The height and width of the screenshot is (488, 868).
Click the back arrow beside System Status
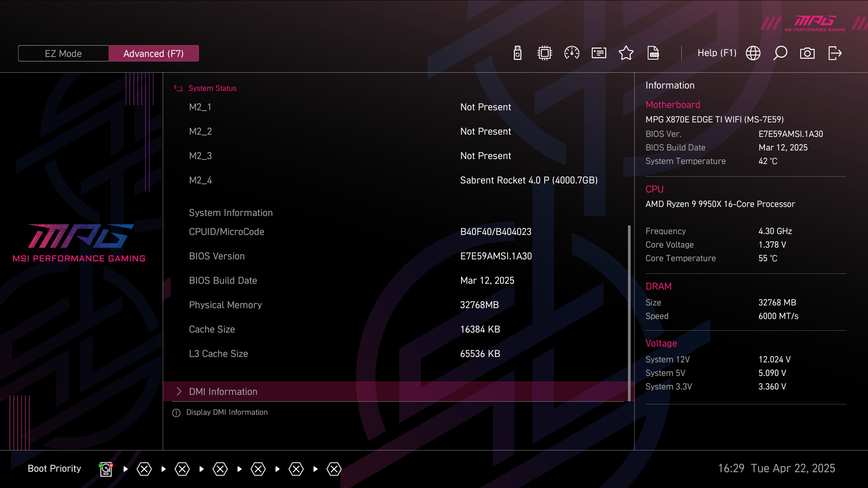(x=178, y=88)
